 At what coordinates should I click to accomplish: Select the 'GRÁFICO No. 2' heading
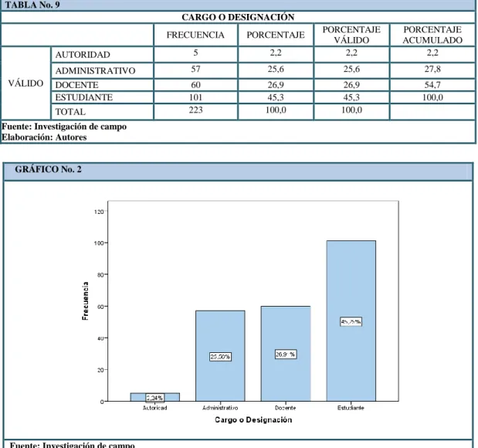point(48,169)
